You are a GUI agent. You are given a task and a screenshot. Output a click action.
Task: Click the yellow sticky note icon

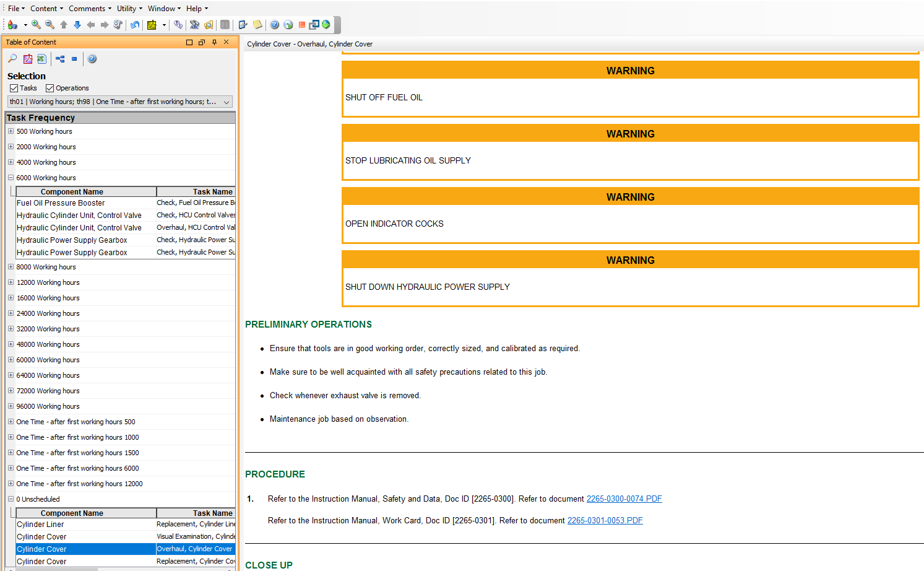pyautogui.click(x=257, y=25)
